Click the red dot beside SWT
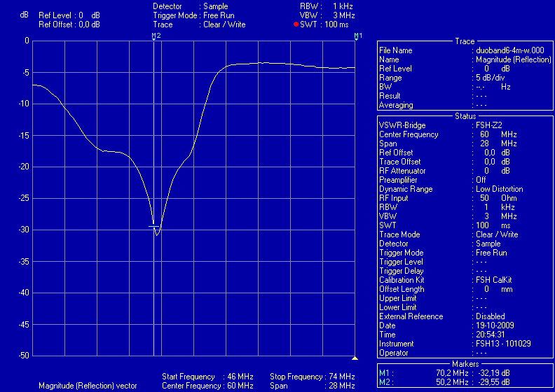The image size is (555, 392). pyautogui.click(x=296, y=24)
